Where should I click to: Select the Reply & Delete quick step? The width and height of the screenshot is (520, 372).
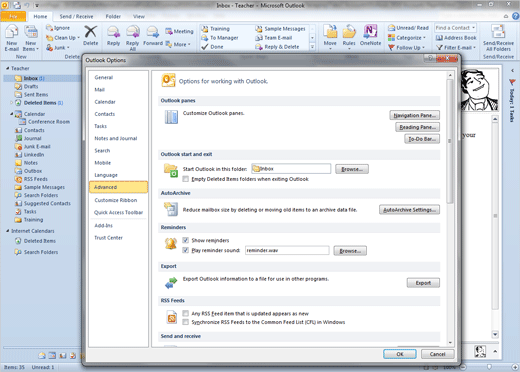pos(277,47)
